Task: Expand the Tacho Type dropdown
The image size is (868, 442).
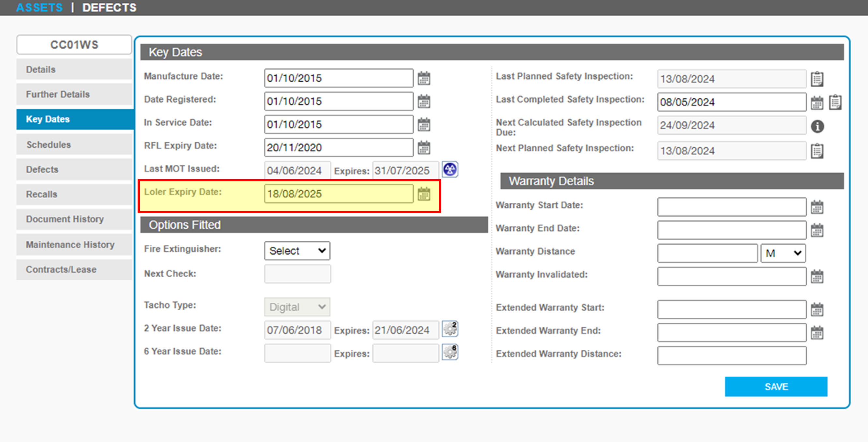Action: click(x=297, y=307)
